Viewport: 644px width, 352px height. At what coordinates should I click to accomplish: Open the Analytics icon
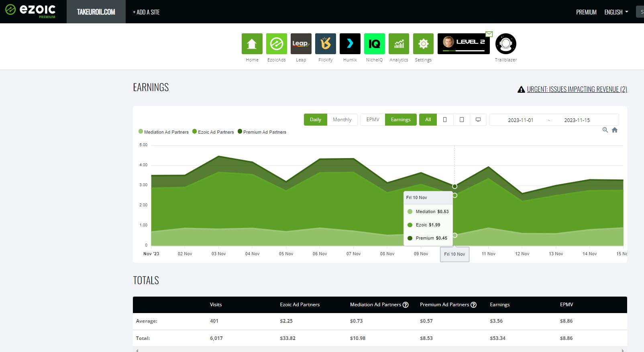(x=399, y=44)
